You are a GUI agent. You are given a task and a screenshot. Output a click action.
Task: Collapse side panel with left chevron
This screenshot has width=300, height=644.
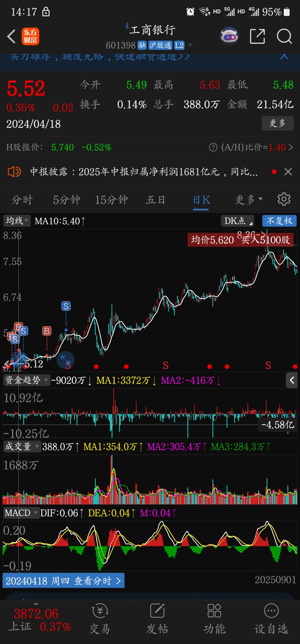(x=292, y=380)
